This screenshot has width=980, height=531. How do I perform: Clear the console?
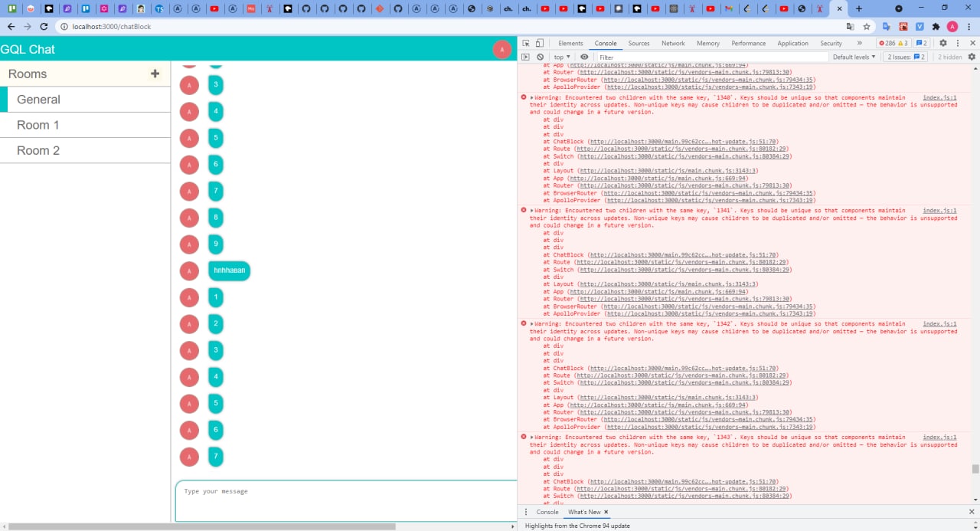tap(540, 57)
